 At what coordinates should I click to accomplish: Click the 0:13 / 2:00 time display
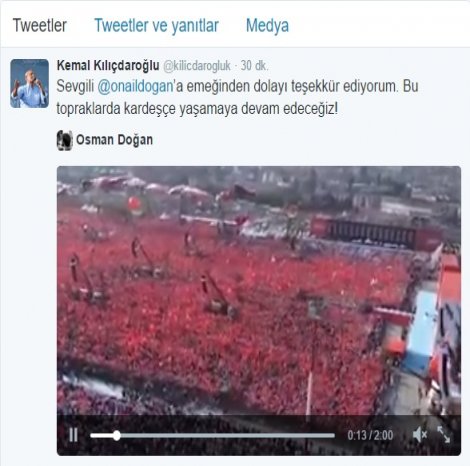370,435
